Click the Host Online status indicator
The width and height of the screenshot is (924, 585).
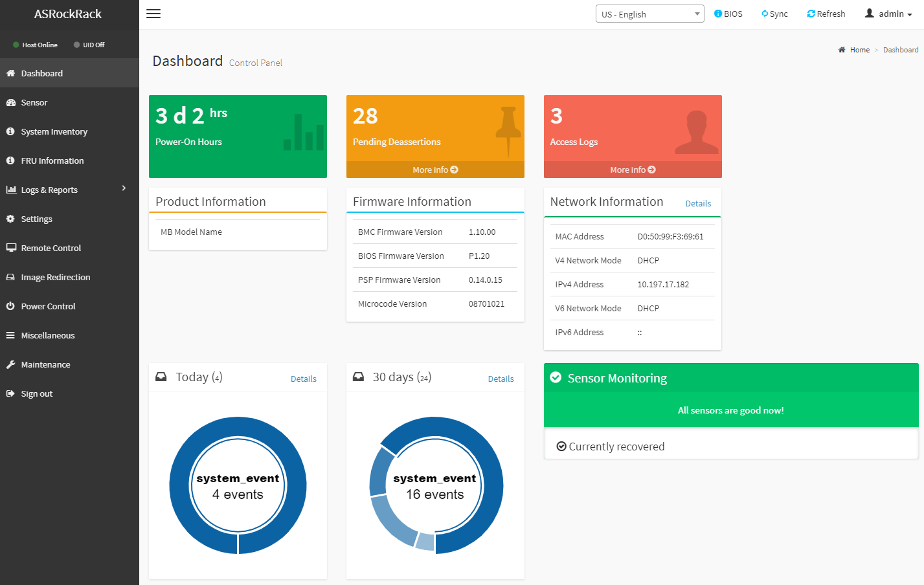pyautogui.click(x=35, y=45)
